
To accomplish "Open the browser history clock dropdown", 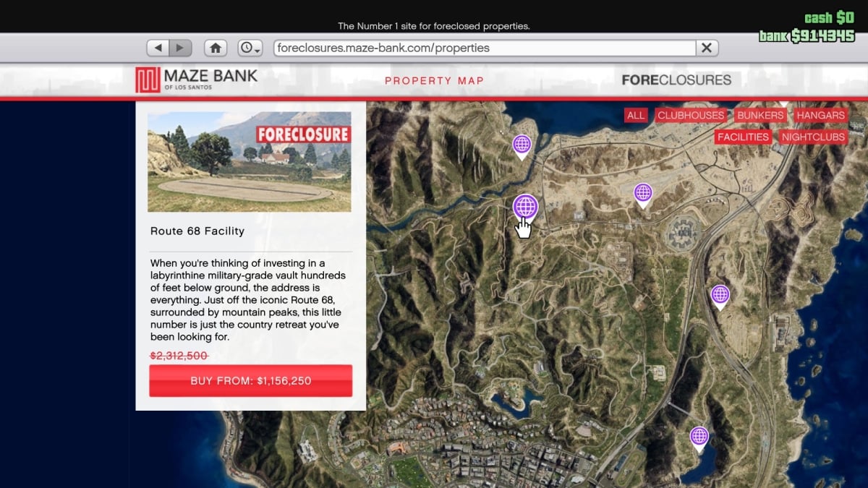I will coord(250,48).
